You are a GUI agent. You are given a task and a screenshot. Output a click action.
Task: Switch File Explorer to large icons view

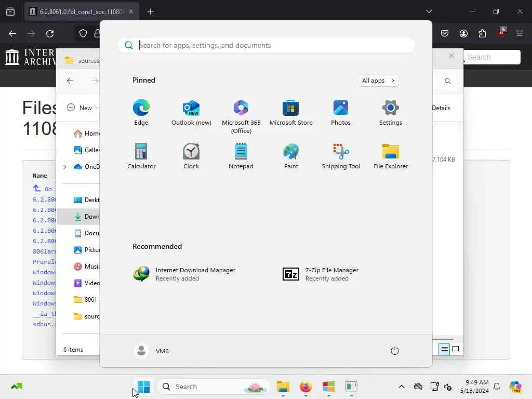tap(456, 349)
